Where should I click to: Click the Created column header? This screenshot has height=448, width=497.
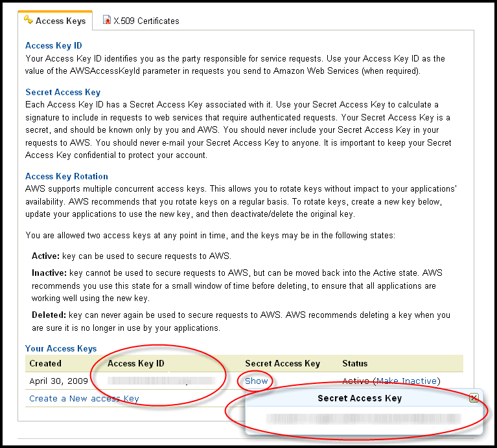click(x=45, y=363)
